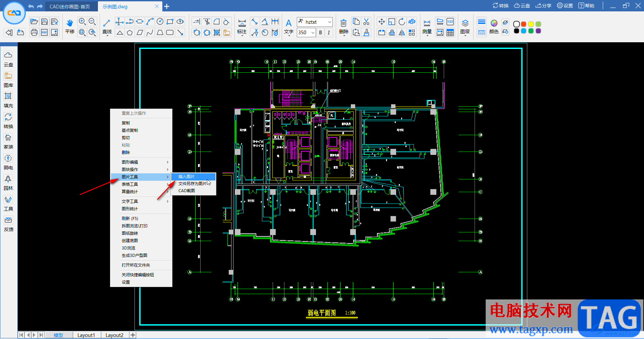Click the save drawing icon
The width and height of the screenshot is (644, 339).
pos(44,22)
